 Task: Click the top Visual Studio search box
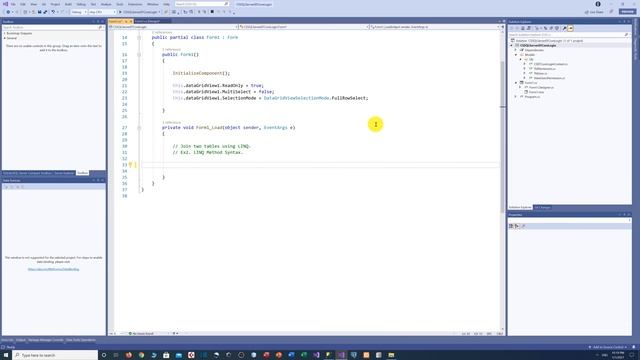pyautogui.click(x=202, y=4)
